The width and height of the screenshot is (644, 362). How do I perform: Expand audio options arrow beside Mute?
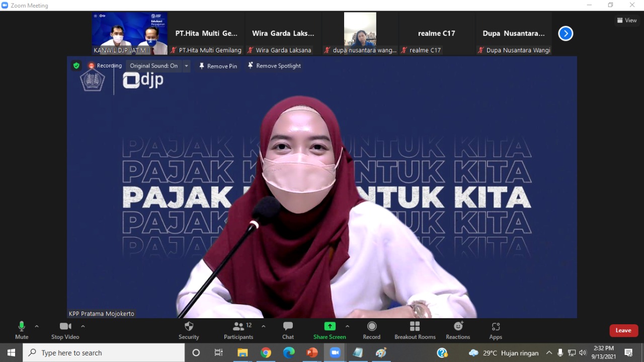click(37, 326)
